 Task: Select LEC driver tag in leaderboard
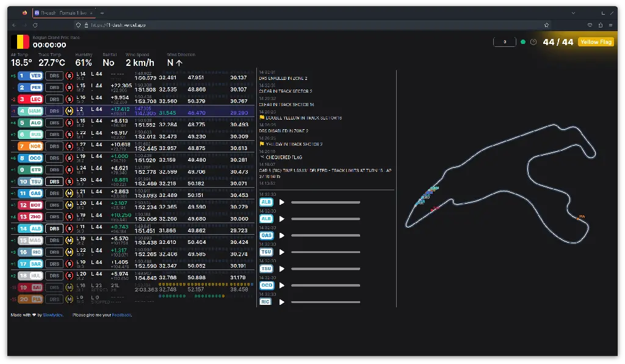coord(36,99)
